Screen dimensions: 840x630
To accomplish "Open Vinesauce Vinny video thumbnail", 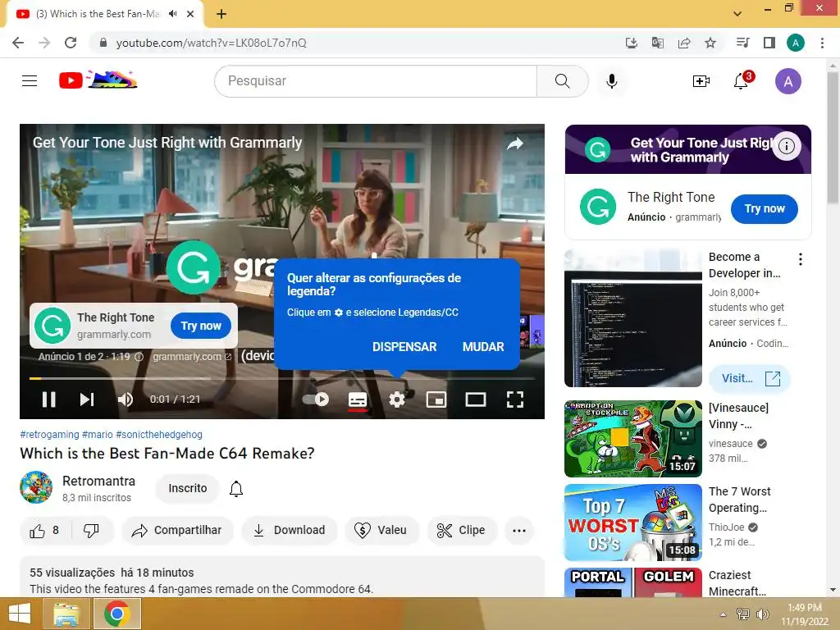I will (x=633, y=439).
